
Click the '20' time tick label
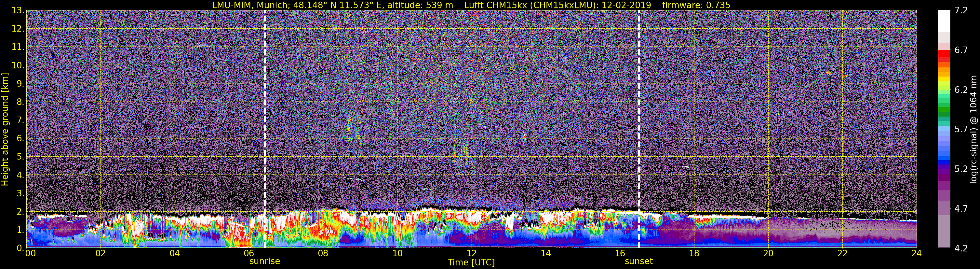click(x=768, y=253)
